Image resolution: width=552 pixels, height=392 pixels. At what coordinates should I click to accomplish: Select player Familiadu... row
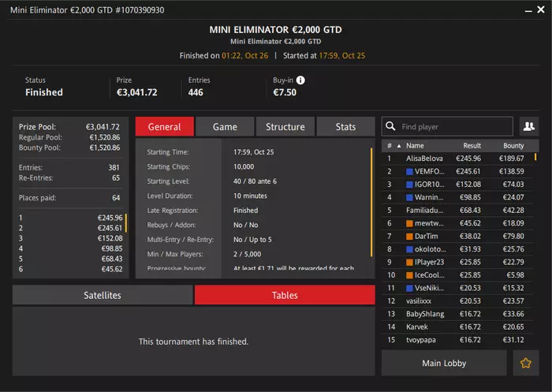[x=457, y=211]
